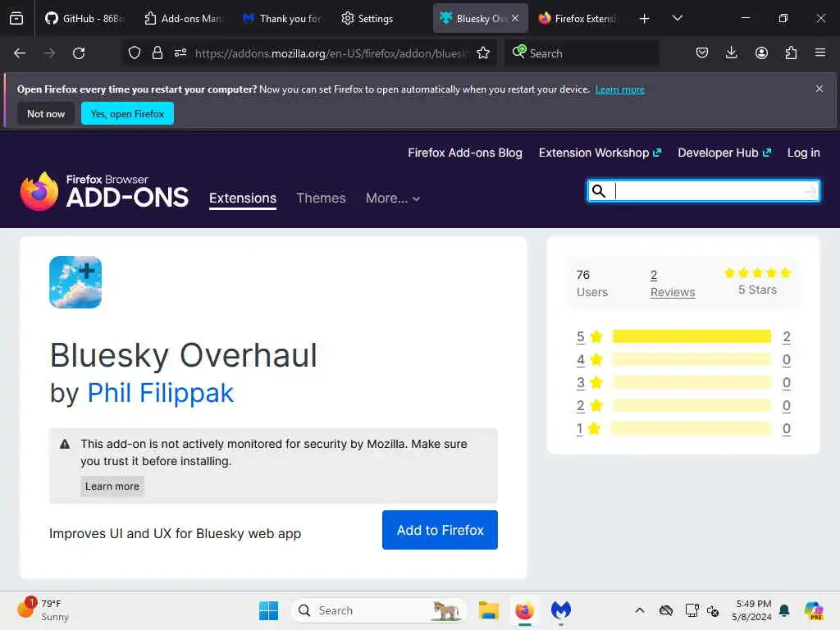Choose Not now on startup prompt
840x630 pixels.
tap(46, 113)
